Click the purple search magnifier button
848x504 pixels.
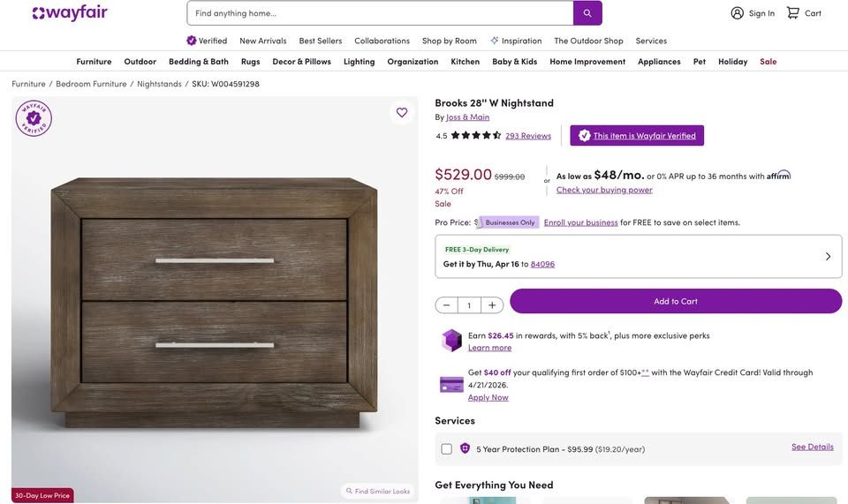coord(587,13)
